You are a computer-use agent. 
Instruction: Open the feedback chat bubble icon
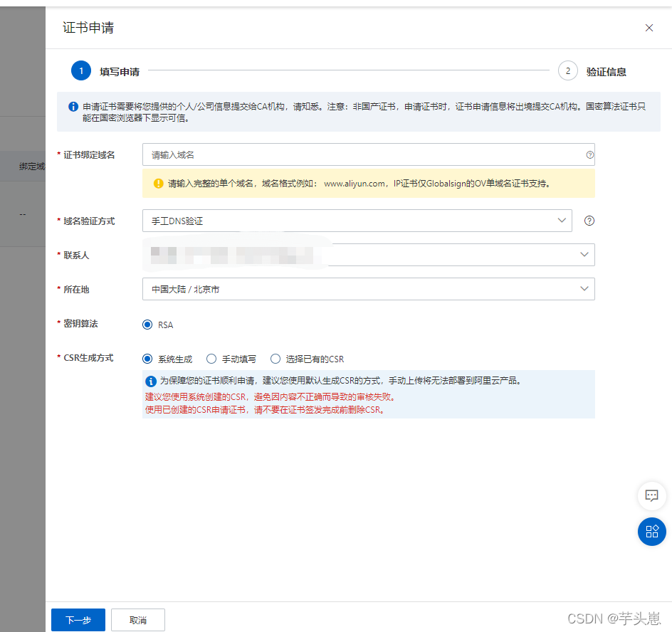coord(652,496)
